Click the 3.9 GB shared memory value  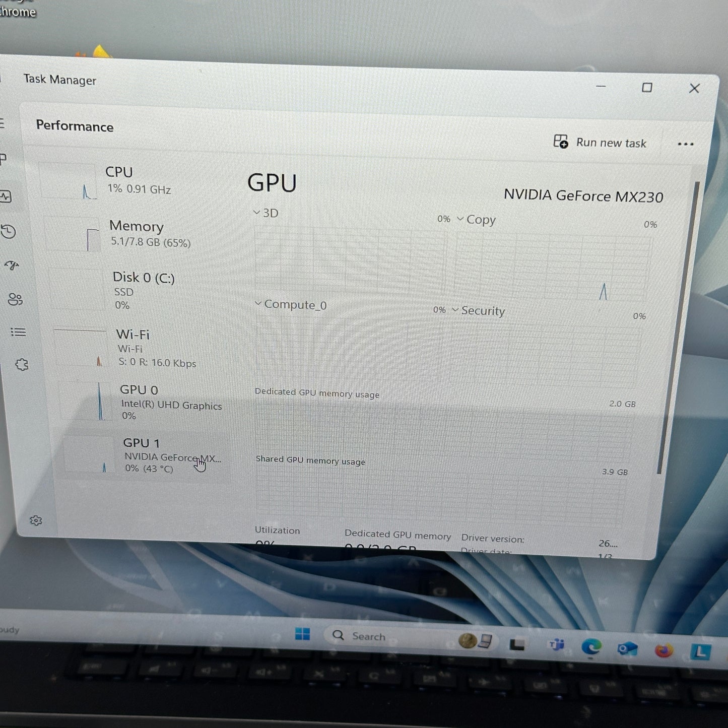tap(615, 472)
